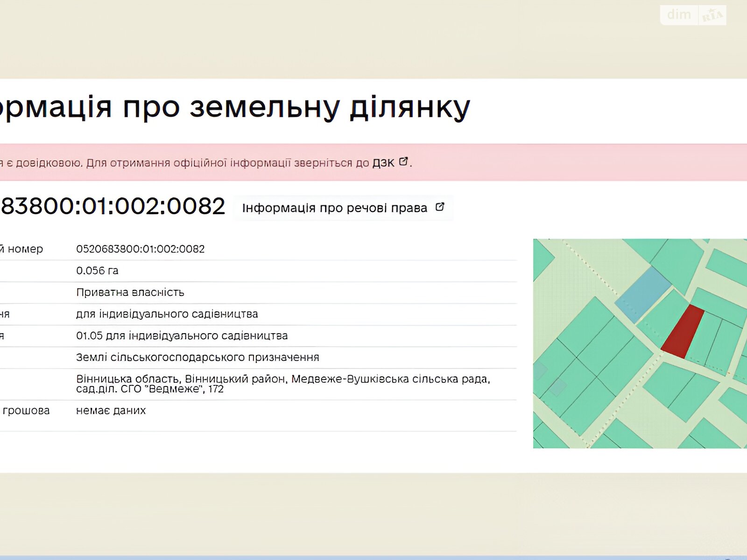This screenshot has width=747, height=560.
Task: Click the large cadastral number heading ending 0082
Action: (112, 206)
